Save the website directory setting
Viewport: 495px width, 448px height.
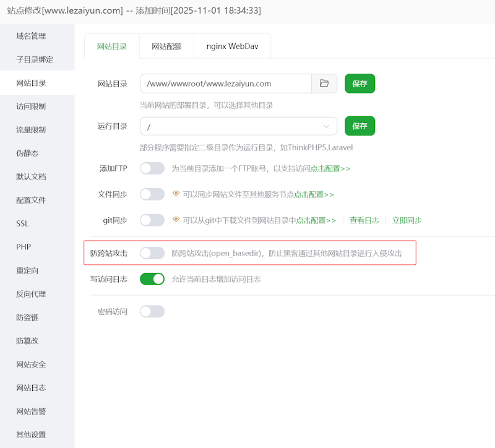pos(359,83)
